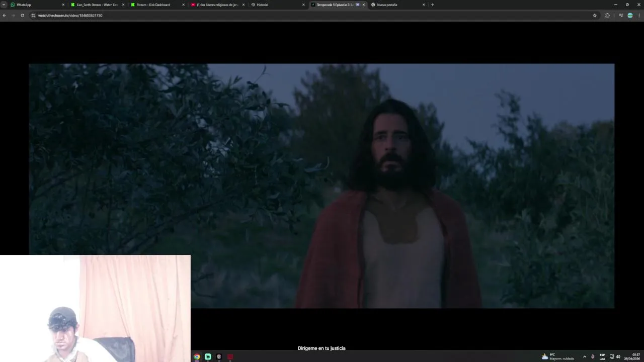View site information icon in address bar
This screenshot has height=362, width=644.
click(33, 16)
